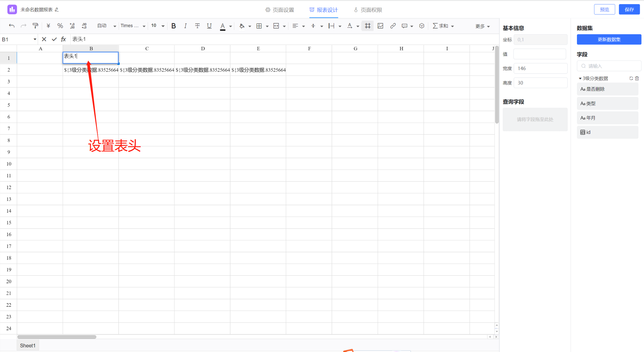
Task: Click the undo arrow icon
Action: pyautogui.click(x=12, y=26)
